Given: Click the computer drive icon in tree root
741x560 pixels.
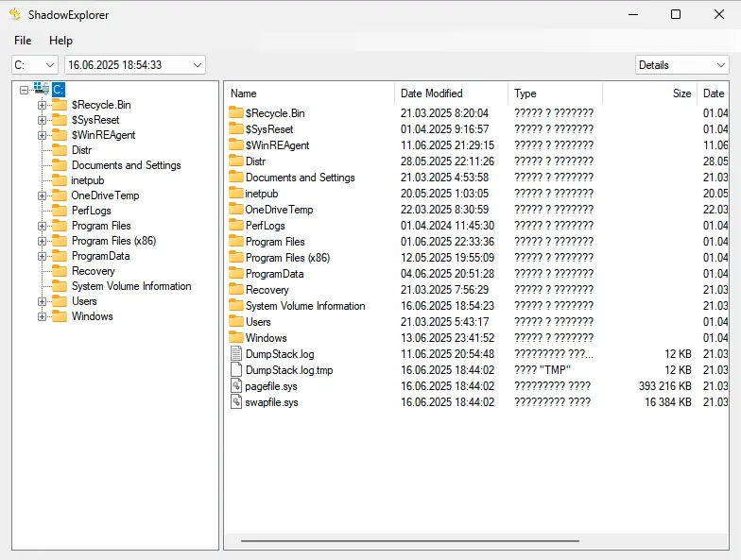Looking at the screenshot, I should (x=41, y=89).
